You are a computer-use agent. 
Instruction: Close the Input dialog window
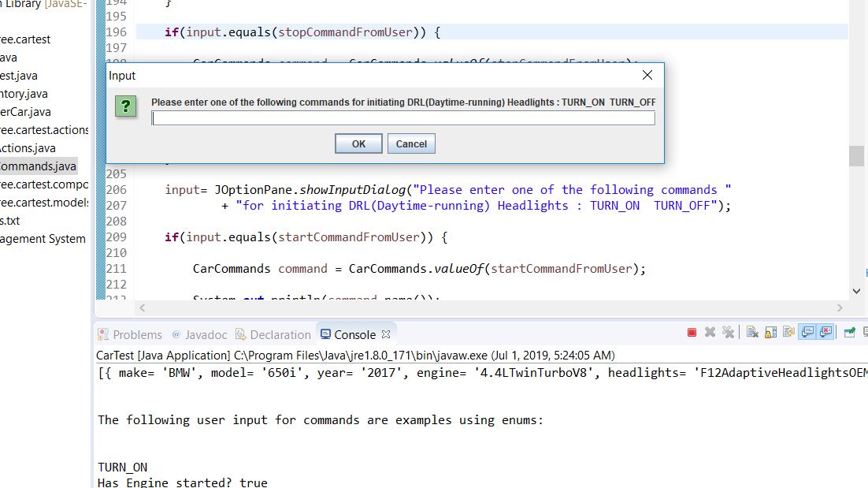click(x=647, y=75)
